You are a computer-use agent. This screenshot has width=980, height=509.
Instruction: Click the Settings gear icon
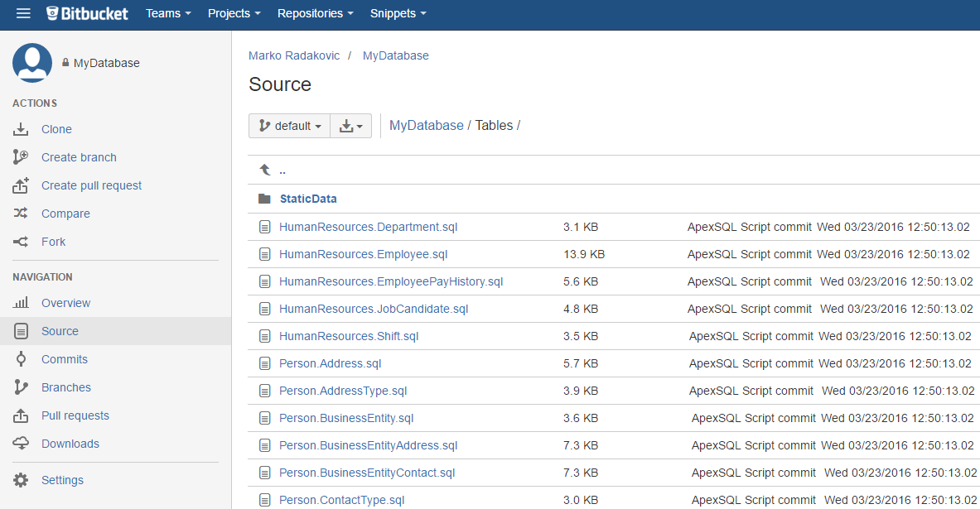21,480
